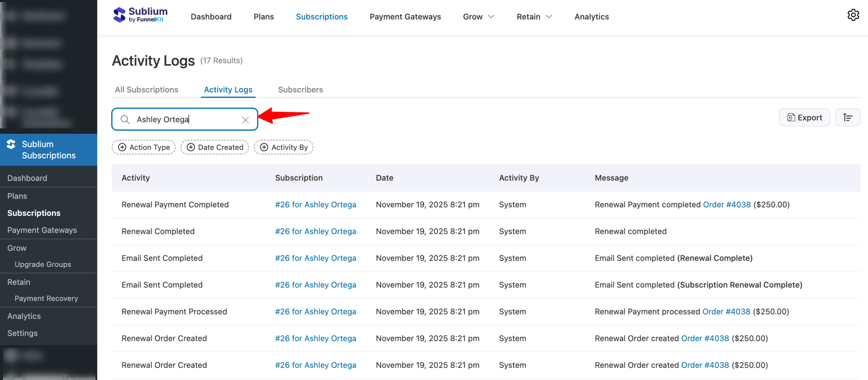Open settings via the gear icon
The height and width of the screenshot is (380, 868).
click(853, 15)
